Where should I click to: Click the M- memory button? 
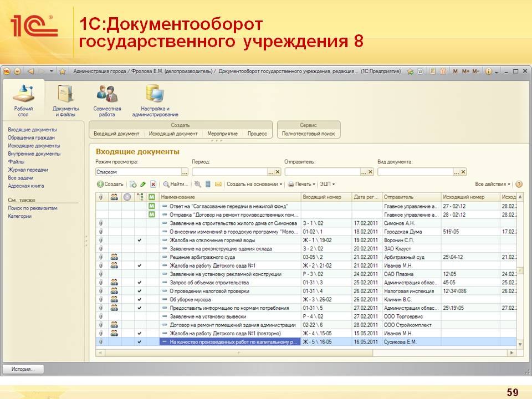(475, 71)
